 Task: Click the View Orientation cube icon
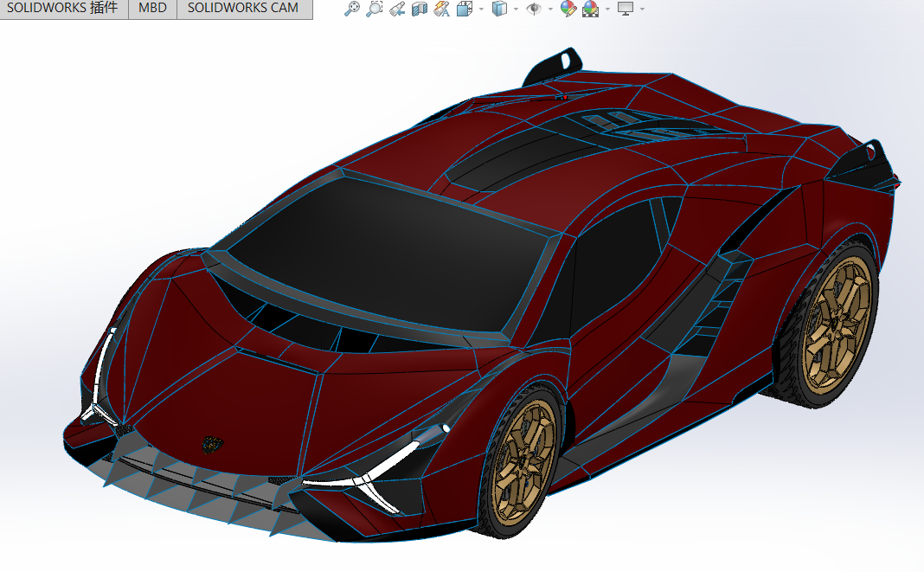(x=465, y=9)
